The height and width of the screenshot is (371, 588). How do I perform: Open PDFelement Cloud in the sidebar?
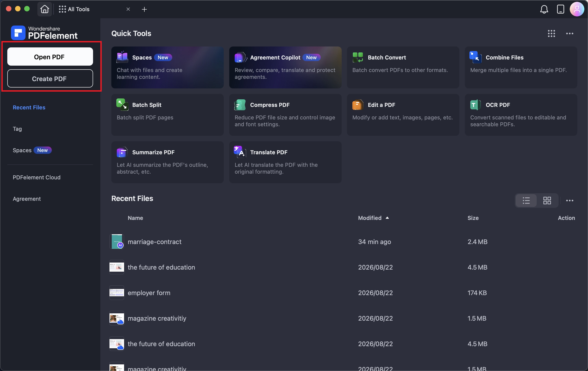click(37, 177)
